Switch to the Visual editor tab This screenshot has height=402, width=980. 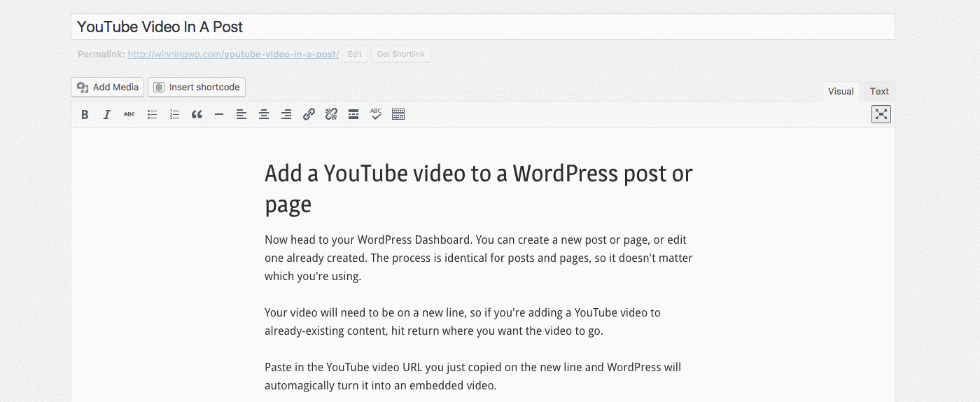point(841,91)
